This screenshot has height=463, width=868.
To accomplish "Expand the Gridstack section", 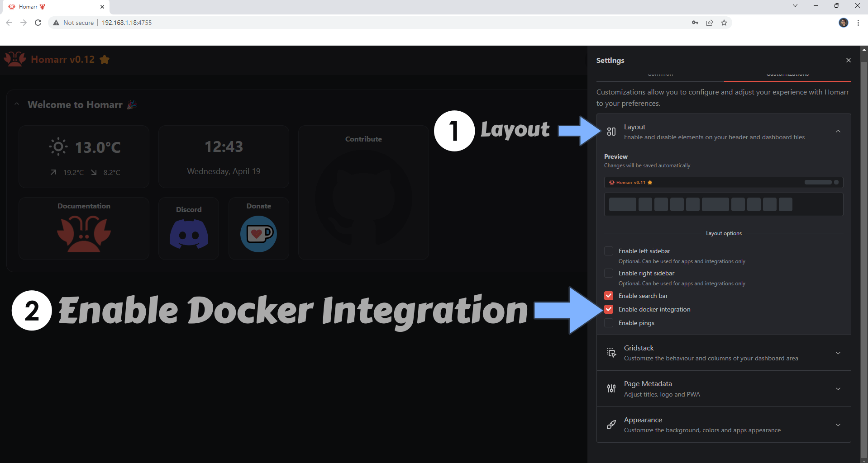I will [x=838, y=353].
